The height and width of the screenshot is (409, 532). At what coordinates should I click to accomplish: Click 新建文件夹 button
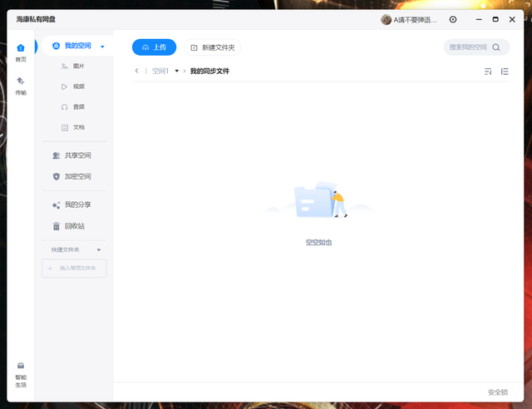[213, 47]
